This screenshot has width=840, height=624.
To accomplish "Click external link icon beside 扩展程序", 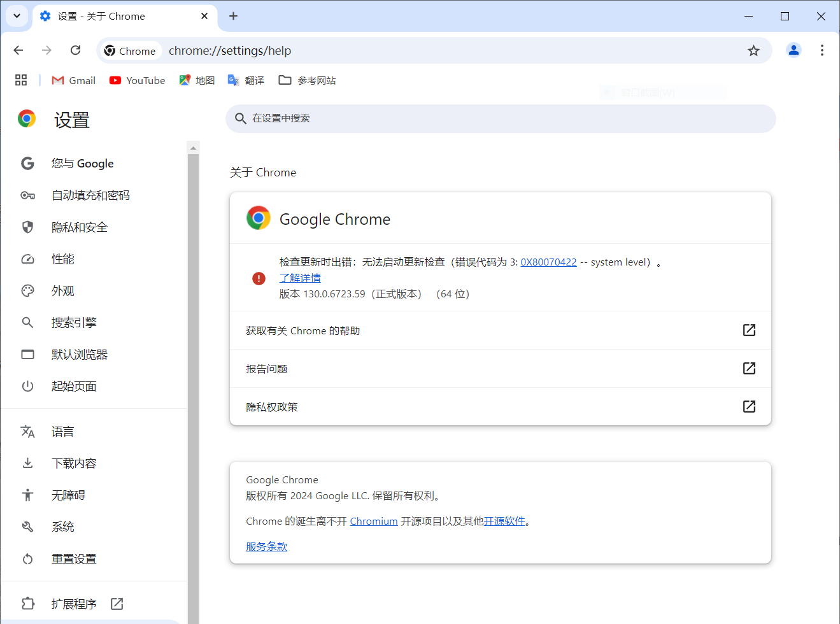I will click(x=117, y=604).
